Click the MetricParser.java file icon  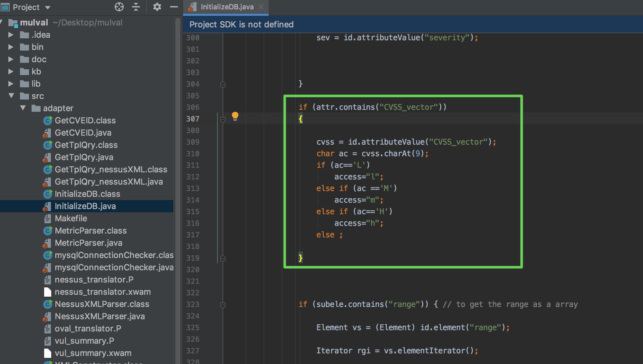click(47, 243)
